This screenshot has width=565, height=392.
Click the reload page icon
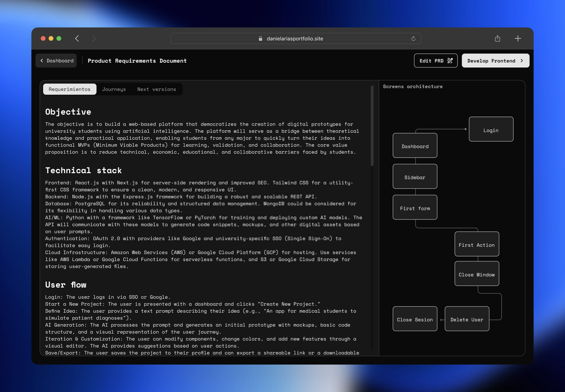click(413, 39)
